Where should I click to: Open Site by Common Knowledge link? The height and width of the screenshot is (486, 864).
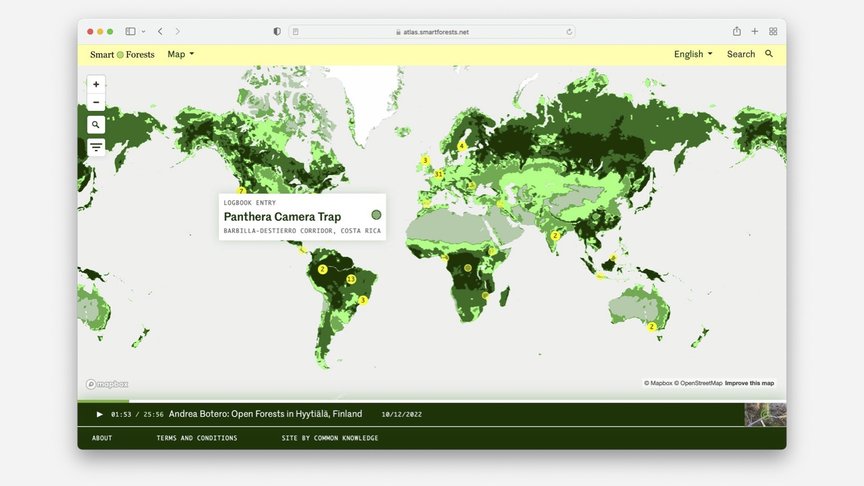pyautogui.click(x=330, y=438)
